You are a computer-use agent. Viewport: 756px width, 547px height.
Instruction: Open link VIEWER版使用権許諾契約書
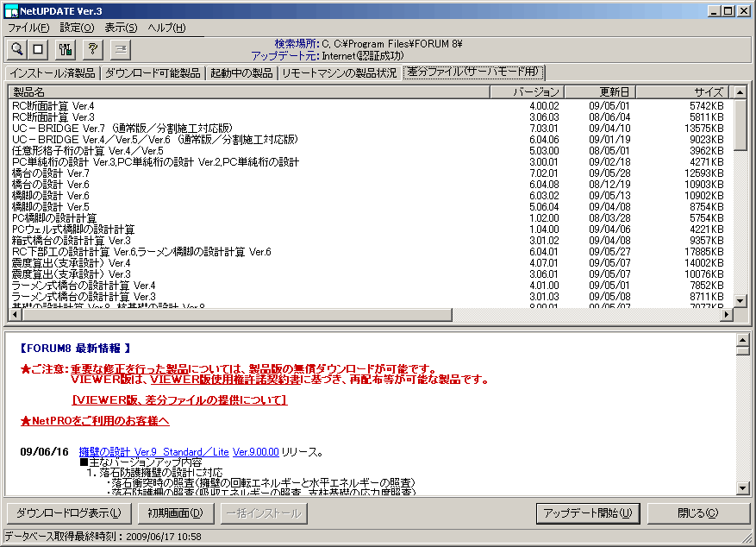225,380
